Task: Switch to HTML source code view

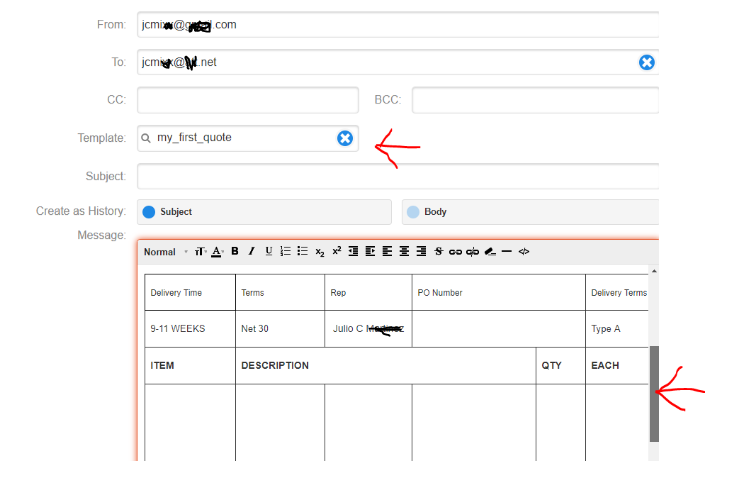Action: pos(524,251)
